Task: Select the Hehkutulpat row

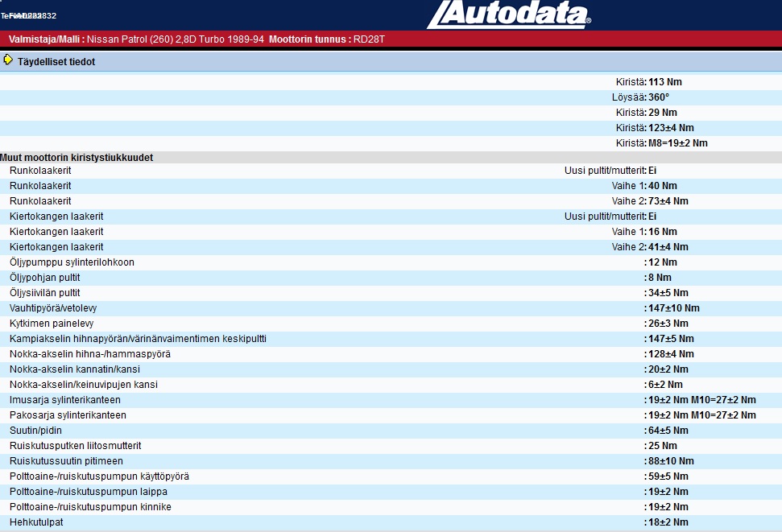Action: 36,522
